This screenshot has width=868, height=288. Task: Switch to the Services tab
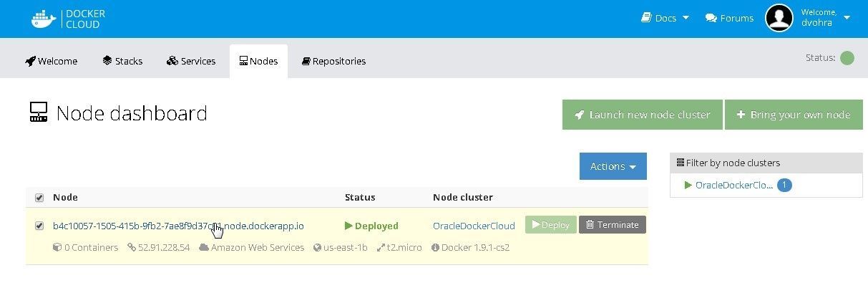(x=190, y=61)
